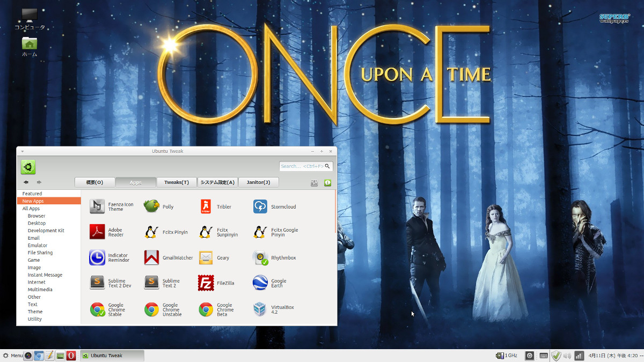The width and height of the screenshot is (644, 362).
Task: Click the Ubuntu Tweak taskbar window button
Action: coord(112,356)
